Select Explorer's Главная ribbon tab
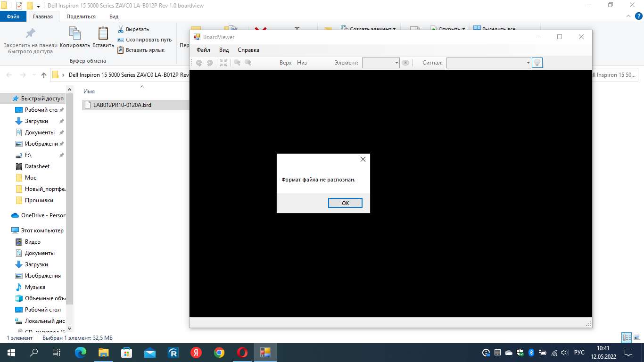 [43, 16]
